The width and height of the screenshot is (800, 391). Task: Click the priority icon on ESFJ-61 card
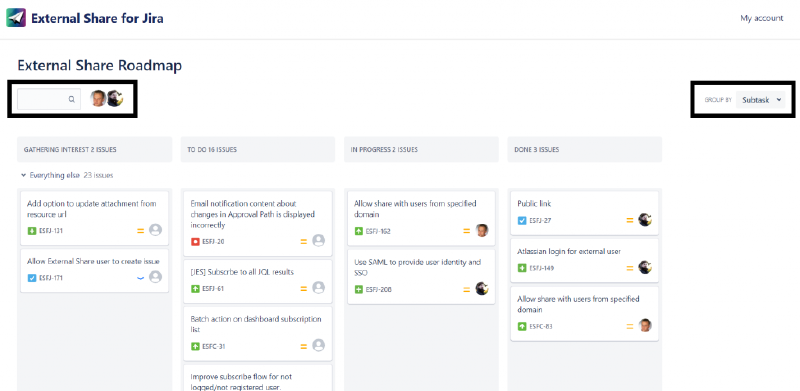[304, 288]
